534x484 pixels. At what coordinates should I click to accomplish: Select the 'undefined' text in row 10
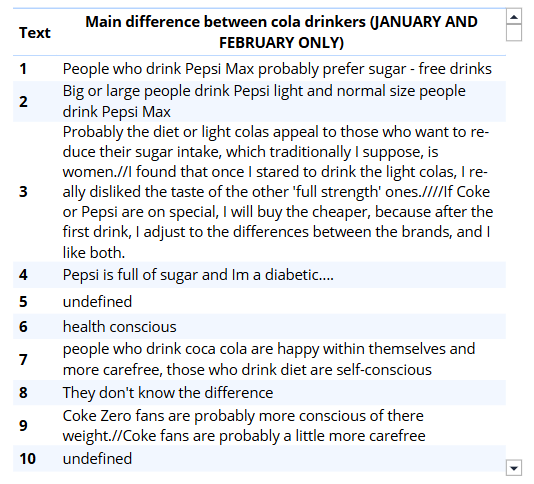(x=97, y=459)
